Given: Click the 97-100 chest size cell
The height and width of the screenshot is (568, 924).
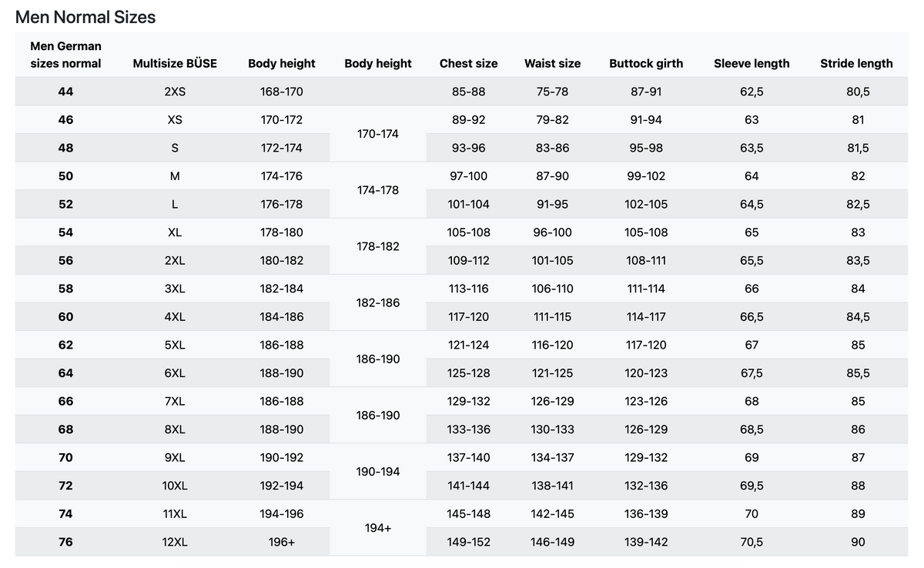Looking at the screenshot, I should point(468,176).
